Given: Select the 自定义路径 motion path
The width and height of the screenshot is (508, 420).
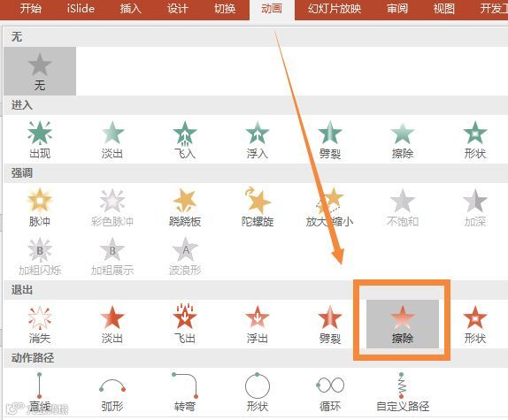Looking at the screenshot, I should 403,392.
